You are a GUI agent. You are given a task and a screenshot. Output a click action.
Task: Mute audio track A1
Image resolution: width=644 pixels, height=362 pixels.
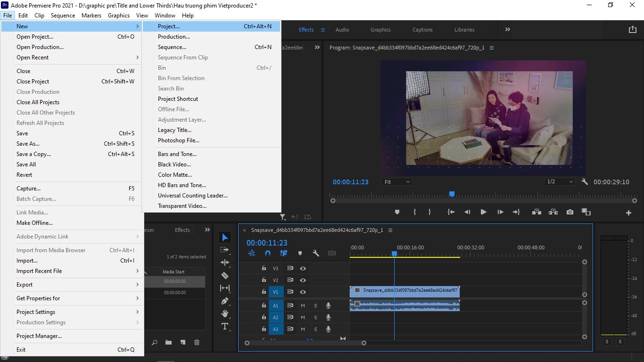pyautogui.click(x=303, y=305)
